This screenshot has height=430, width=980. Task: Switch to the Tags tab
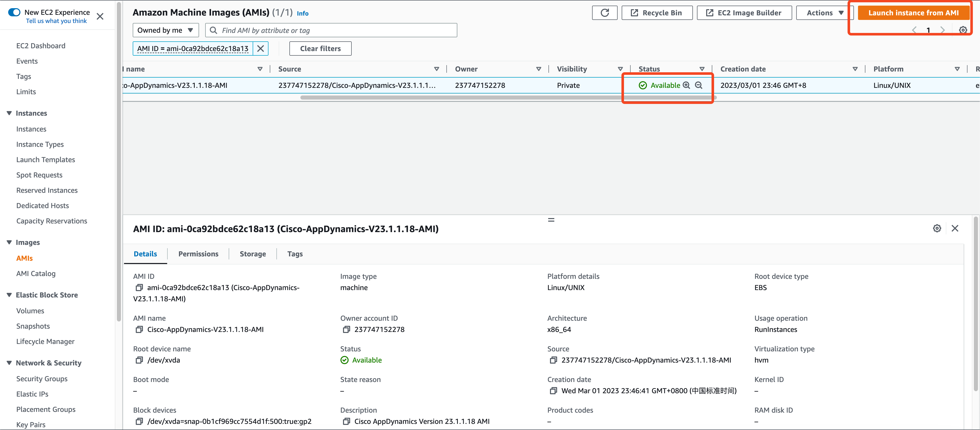tap(295, 254)
